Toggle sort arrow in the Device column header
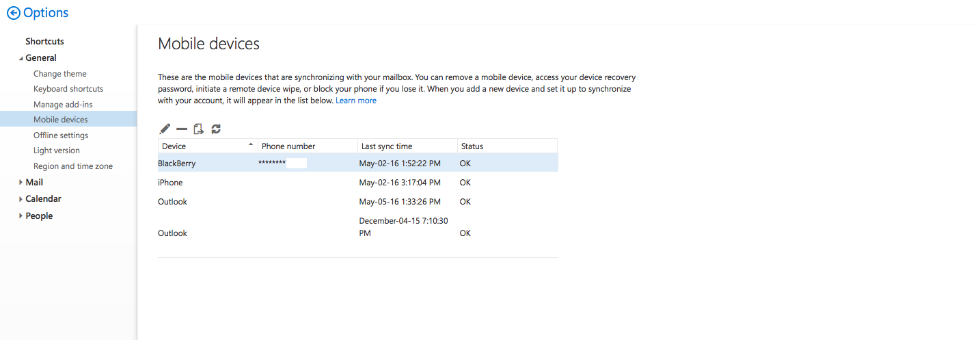This screenshot has width=980, height=340. coord(251,145)
